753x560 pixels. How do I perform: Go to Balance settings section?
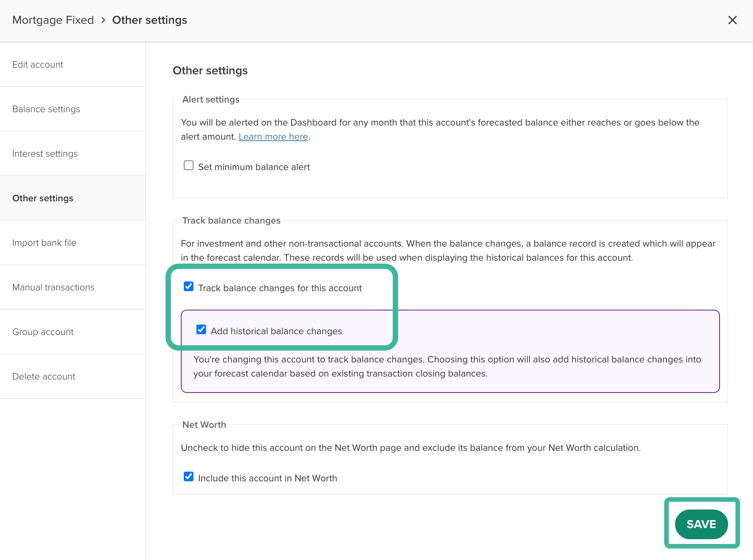(46, 109)
